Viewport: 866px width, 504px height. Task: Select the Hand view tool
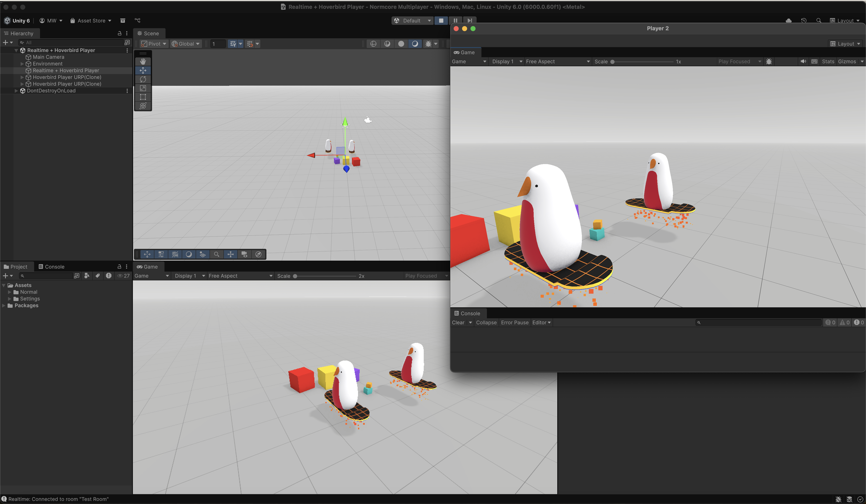pyautogui.click(x=143, y=61)
